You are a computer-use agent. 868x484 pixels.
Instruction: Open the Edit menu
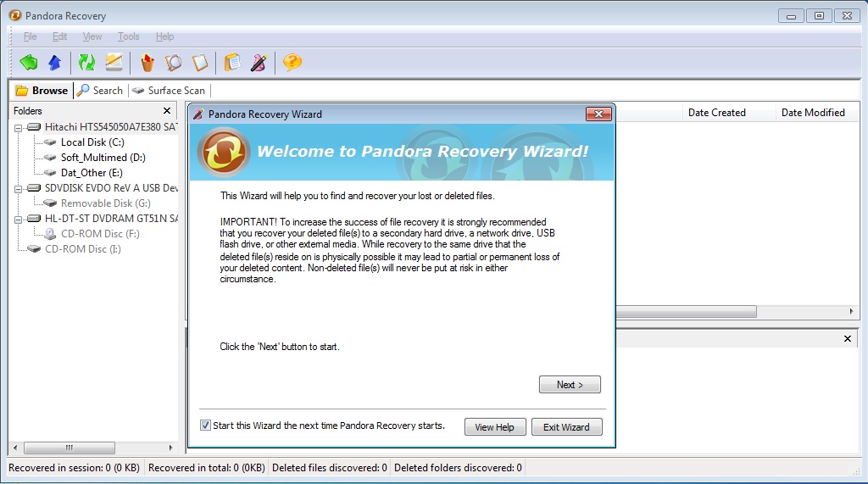pos(60,36)
